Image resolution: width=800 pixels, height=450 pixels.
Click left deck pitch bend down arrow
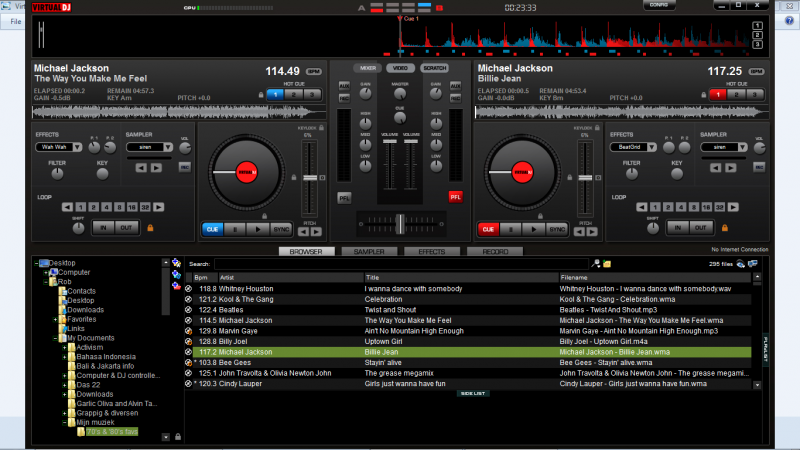304,232
